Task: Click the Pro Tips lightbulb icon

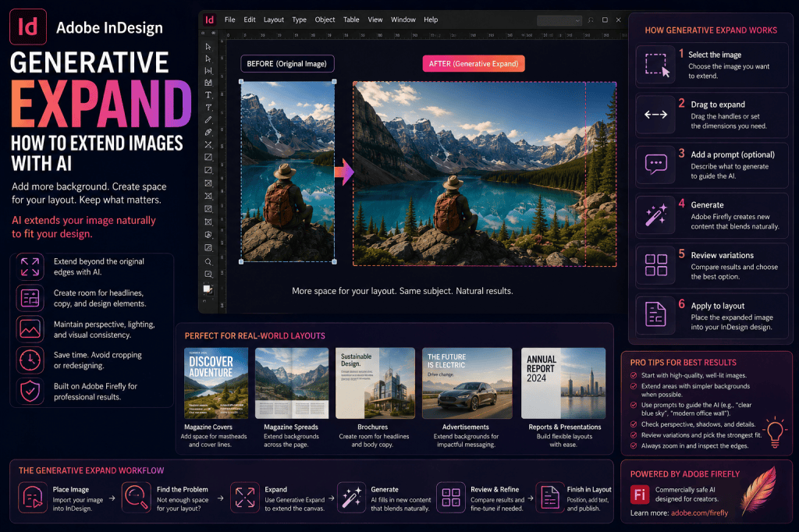Action: coord(775,432)
